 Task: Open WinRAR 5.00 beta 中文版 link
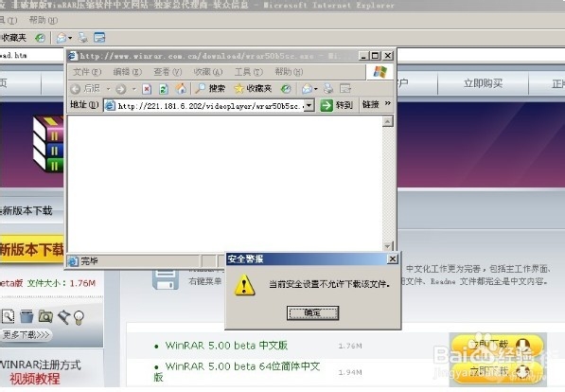(226, 346)
